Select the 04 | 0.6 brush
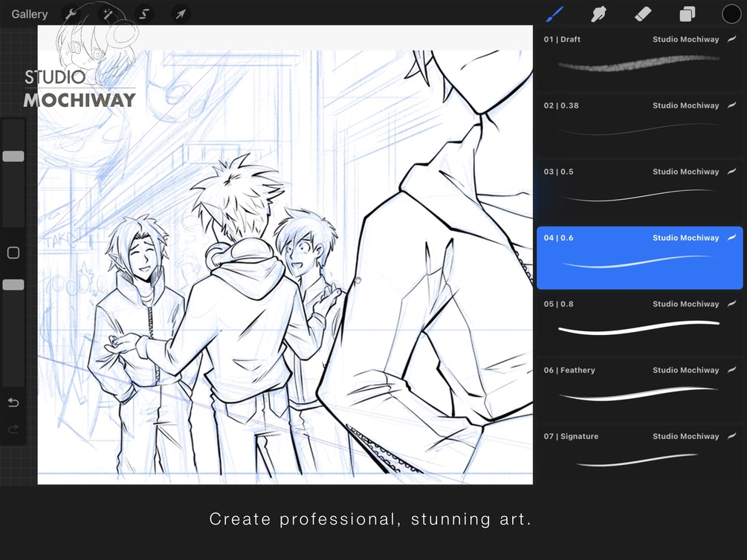 pyautogui.click(x=639, y=258)
